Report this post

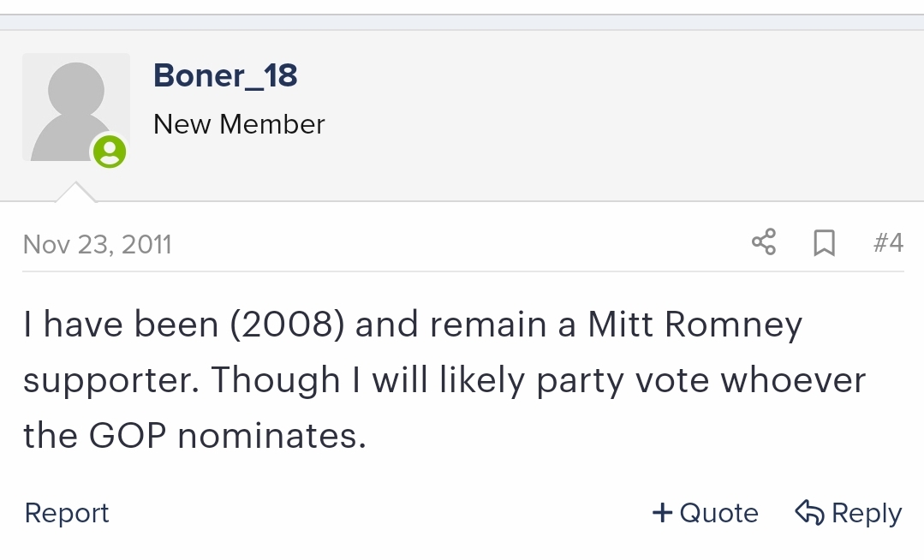67,513
